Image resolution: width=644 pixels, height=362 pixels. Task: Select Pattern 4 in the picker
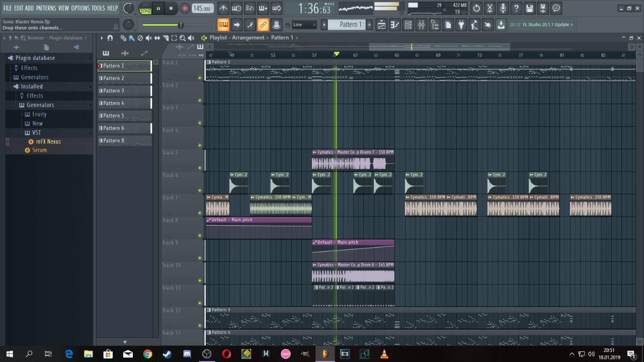tap(124, 103)
